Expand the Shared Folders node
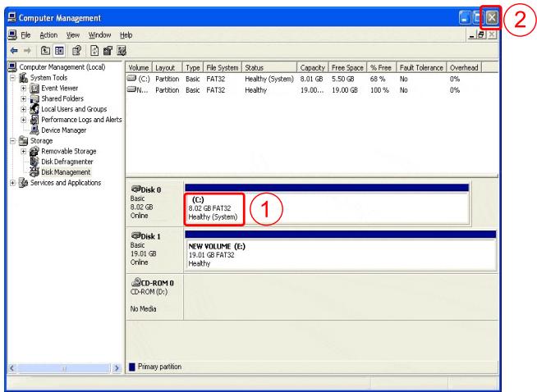This screenshot has width=537, height=392. click(x=24, y=99)
